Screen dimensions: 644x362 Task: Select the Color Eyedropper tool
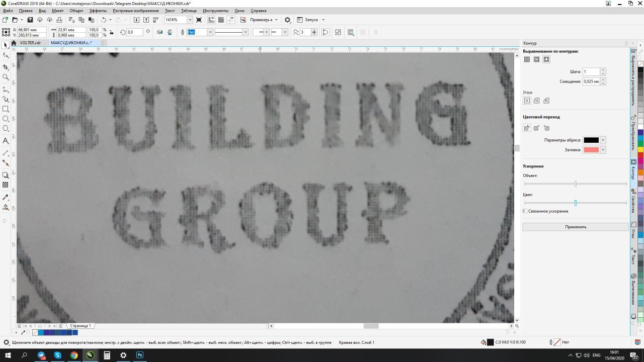6,197
